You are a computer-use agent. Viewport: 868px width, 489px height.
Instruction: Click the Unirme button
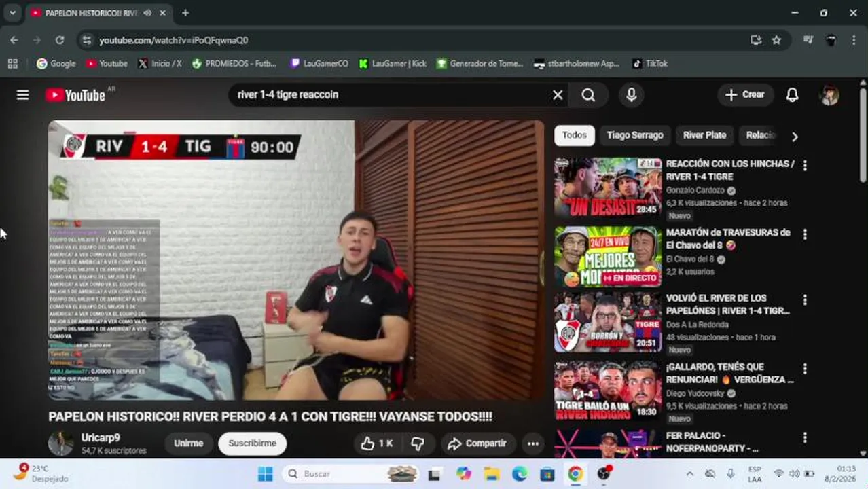pyautogui.click(x=188, y=443)
